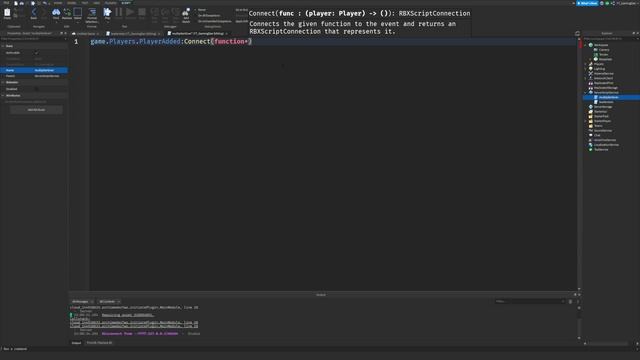
Task: Select Teams service in Explorer
Action: point(598,126)
